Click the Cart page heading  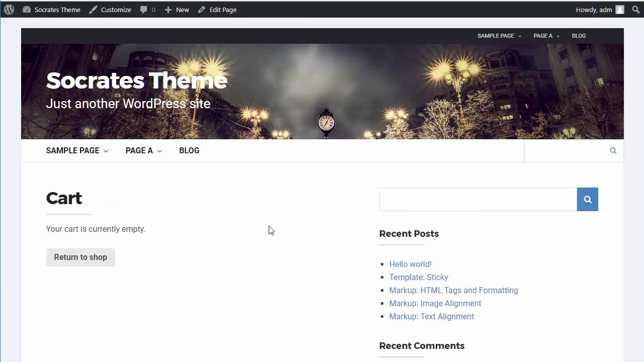pyautogui.click(x=64, y=198)
